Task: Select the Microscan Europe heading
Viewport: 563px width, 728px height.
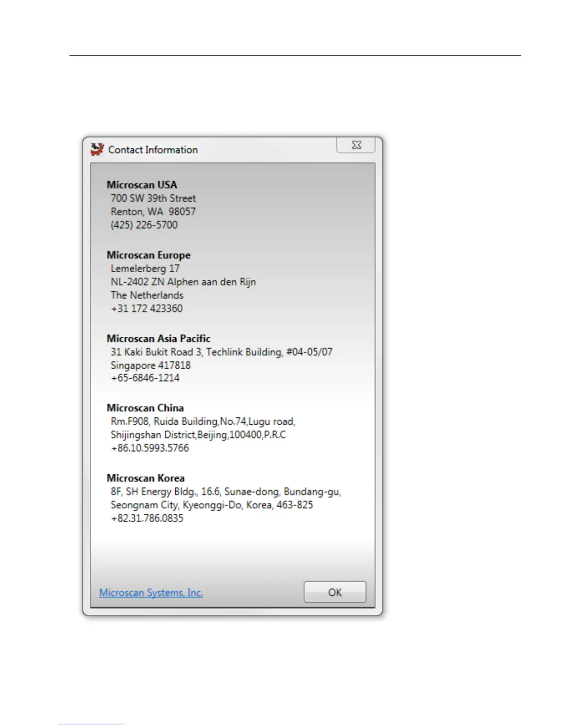Action: [x=149, y=255]
